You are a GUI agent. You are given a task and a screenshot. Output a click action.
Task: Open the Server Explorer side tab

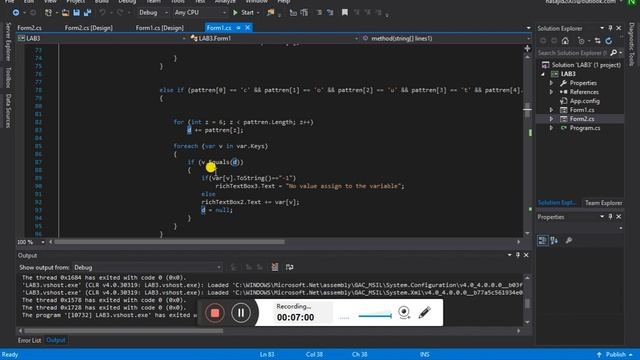click(x=8, y=42)
